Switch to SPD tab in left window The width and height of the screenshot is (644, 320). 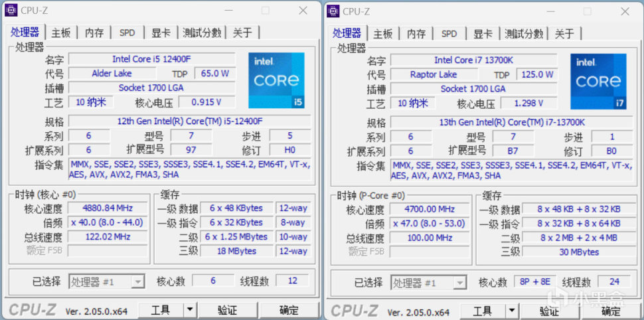[127, 33]
